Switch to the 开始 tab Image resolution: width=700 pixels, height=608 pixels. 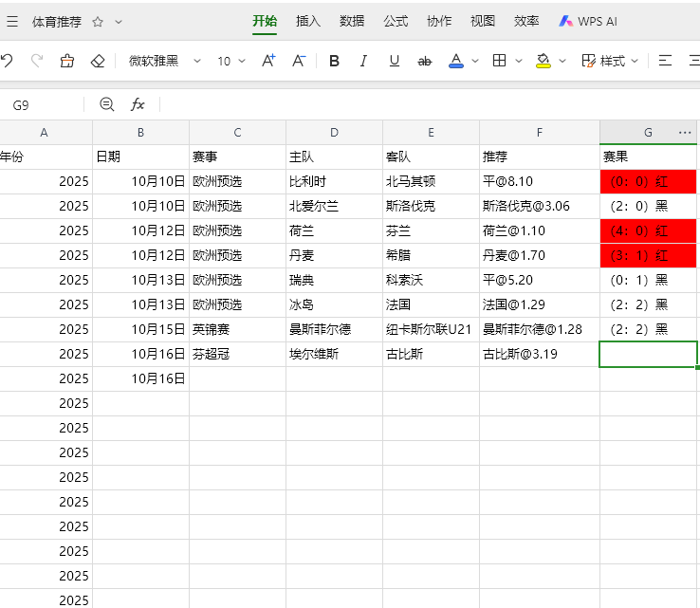265,22
